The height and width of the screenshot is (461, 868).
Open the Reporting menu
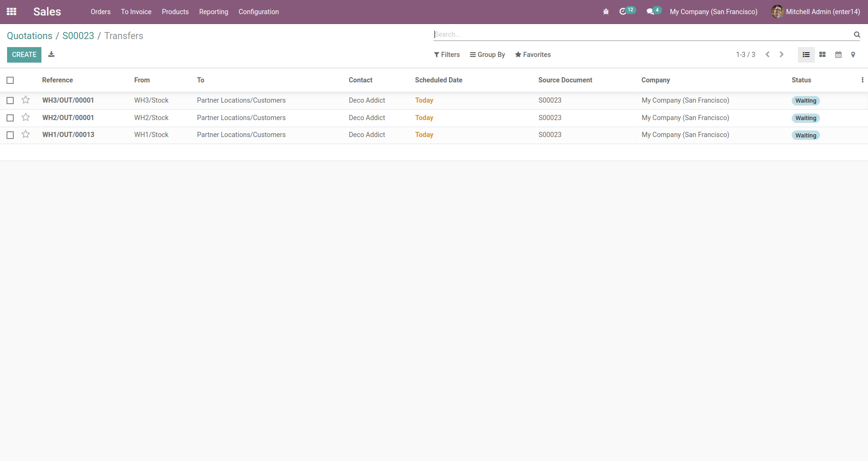click(213, 12)
